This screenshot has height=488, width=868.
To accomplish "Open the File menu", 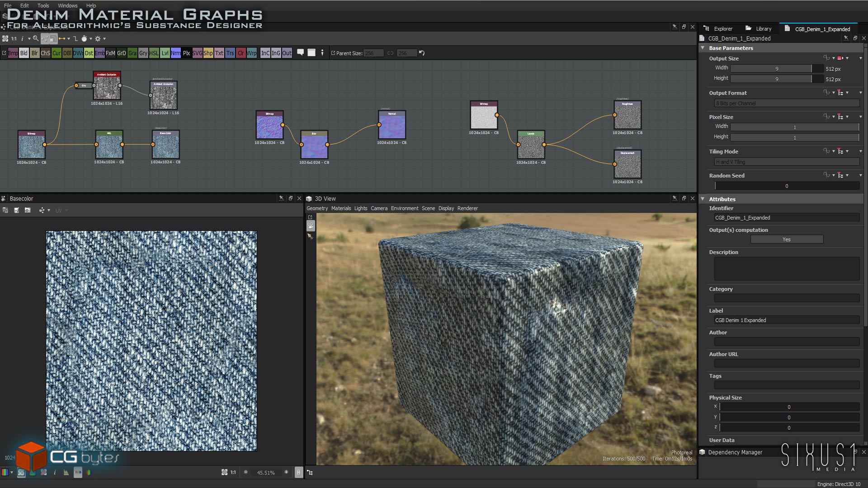I will [x=8, y=5].
